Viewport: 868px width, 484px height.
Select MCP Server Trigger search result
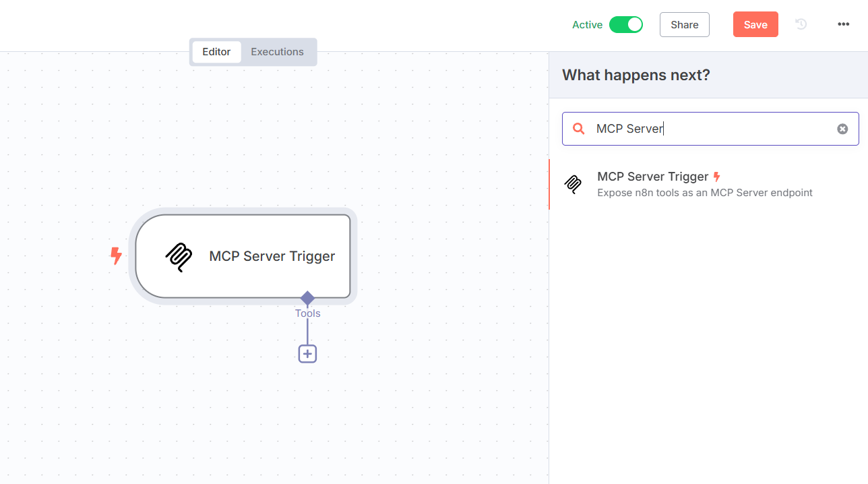708,184
